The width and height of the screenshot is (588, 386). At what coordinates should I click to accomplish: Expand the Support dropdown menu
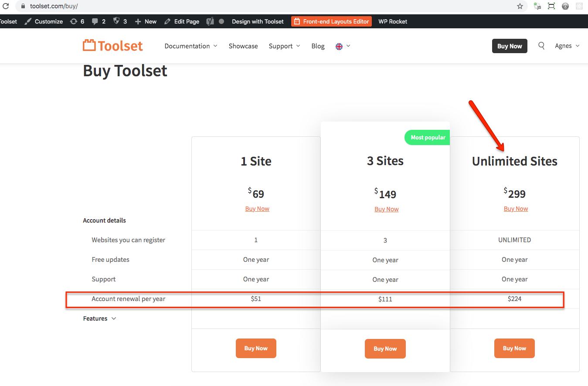pos(284,46)
